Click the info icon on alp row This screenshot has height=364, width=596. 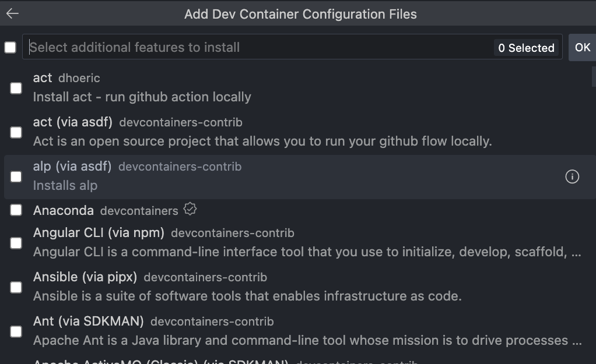(572, 176)
